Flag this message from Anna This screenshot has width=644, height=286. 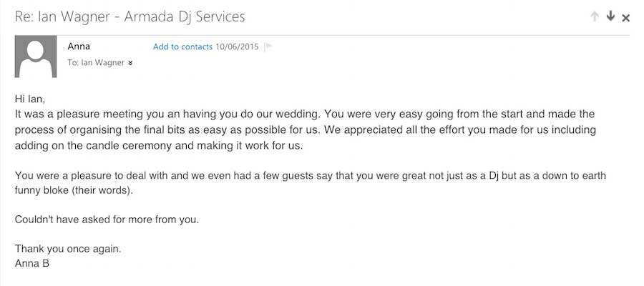(268, 47)
